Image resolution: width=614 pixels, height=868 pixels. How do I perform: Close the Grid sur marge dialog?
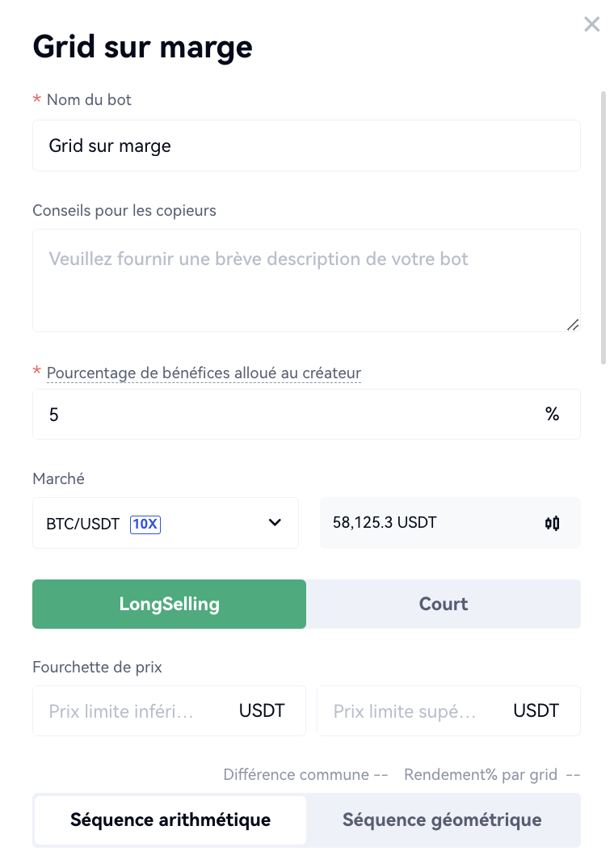[x=591, y=24]
